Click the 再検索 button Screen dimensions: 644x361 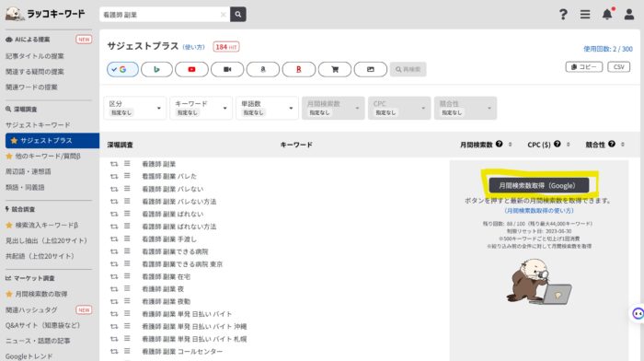click(x=408, y=69)
